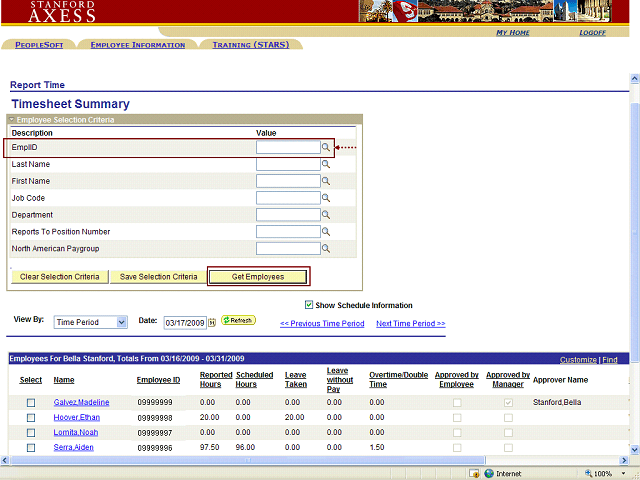Select the checkbox for Galvez, Madeline

[31, 403]
